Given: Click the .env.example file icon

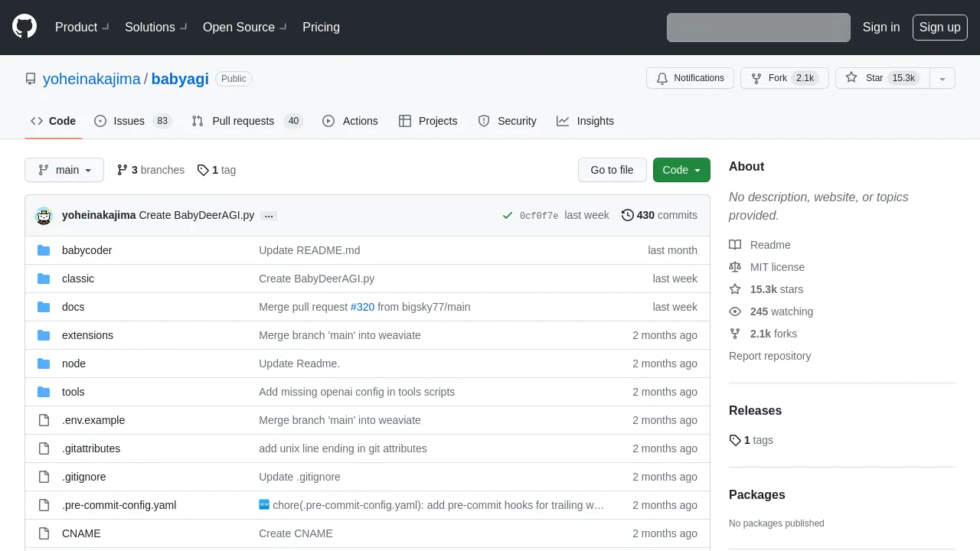Looking at the screenshot, I should point(44,420).
